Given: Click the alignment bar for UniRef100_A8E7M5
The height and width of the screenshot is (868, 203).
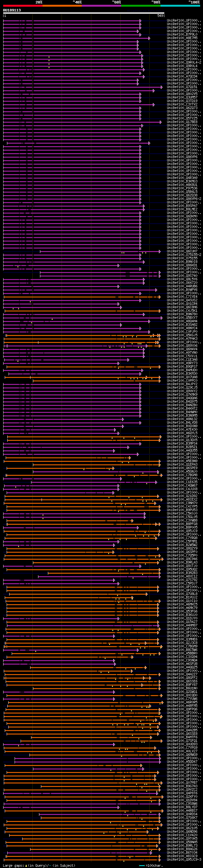Looking at the screenshot, I should click(76, 38).
